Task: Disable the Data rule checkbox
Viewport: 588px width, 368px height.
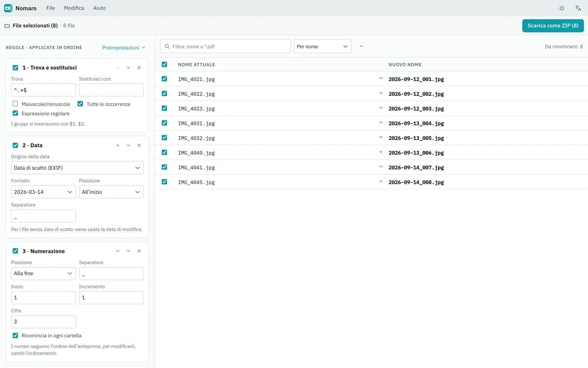Action: [x=15, y=145]
